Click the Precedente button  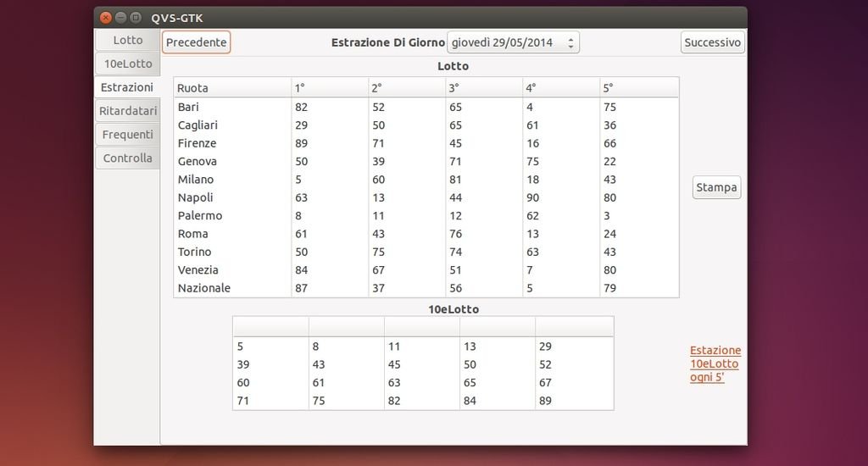point(196,42)
